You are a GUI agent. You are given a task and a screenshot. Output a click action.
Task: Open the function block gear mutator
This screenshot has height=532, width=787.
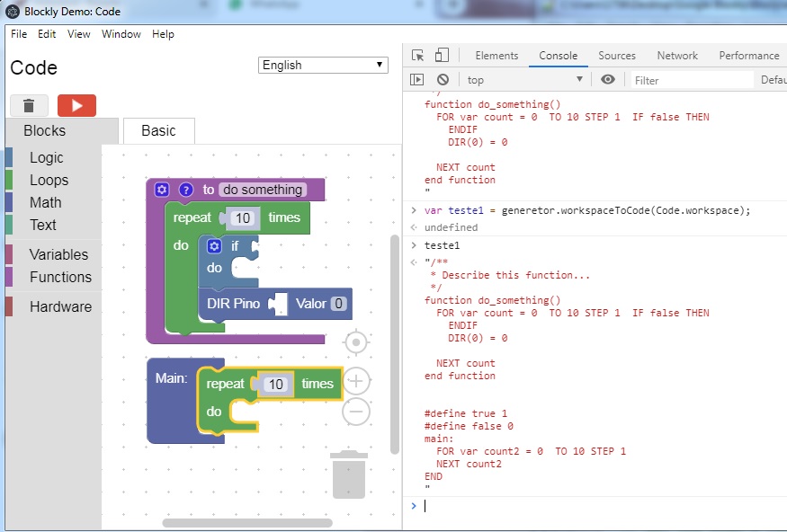pyautogui.click(x=162, y=190)
